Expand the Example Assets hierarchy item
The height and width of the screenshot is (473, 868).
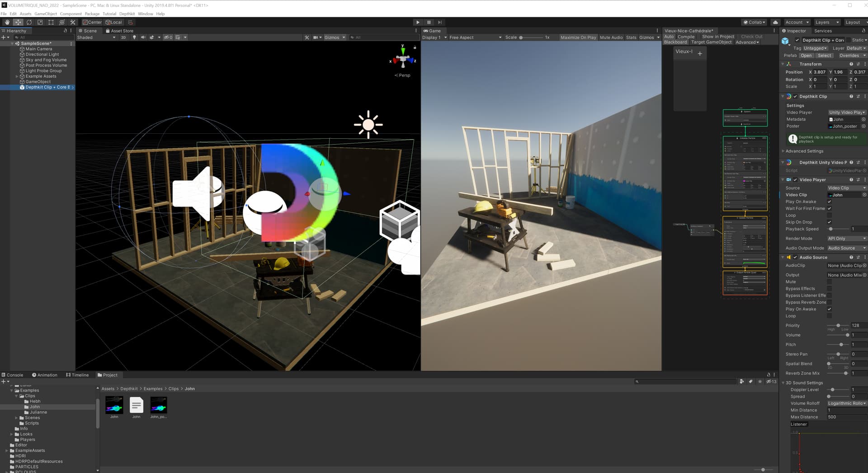point(17,76)
